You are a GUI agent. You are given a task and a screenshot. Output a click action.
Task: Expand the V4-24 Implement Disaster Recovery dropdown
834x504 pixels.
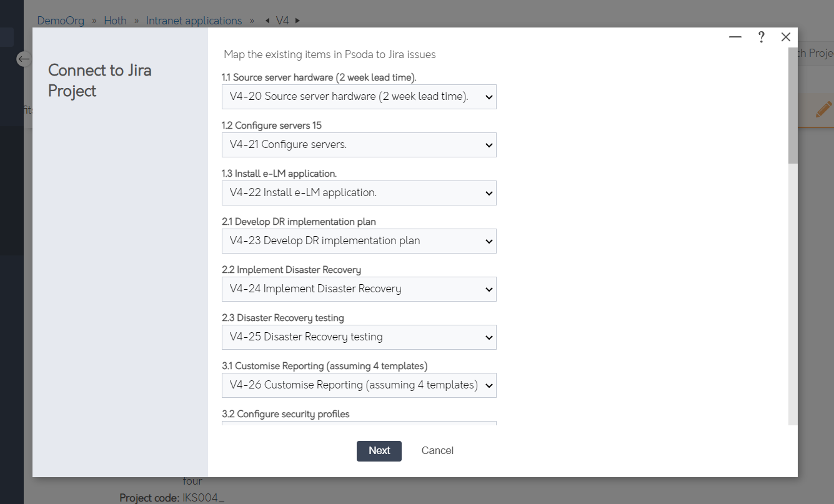click(x=359, y=289)
